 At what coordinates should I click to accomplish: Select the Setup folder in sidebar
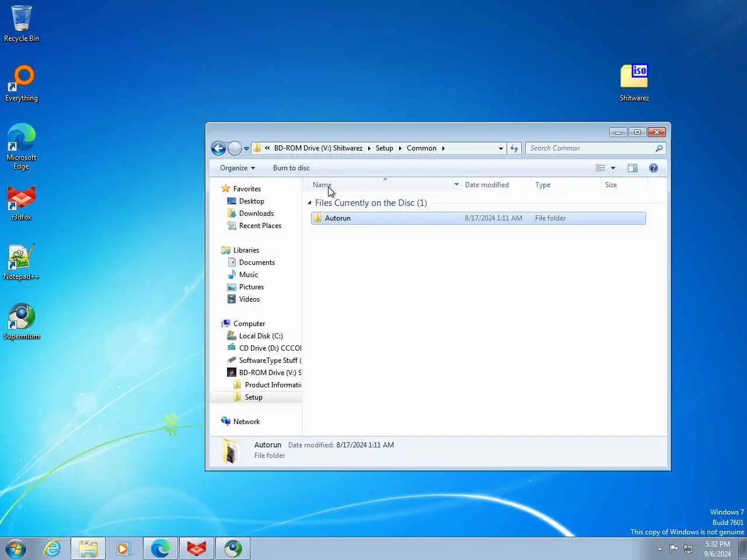tap(253, 397)
